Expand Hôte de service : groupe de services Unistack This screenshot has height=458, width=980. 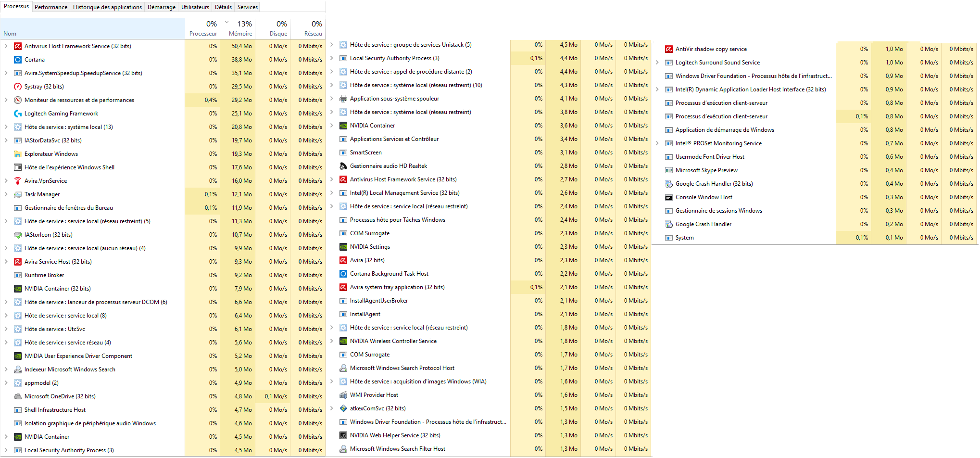(331, 45)
